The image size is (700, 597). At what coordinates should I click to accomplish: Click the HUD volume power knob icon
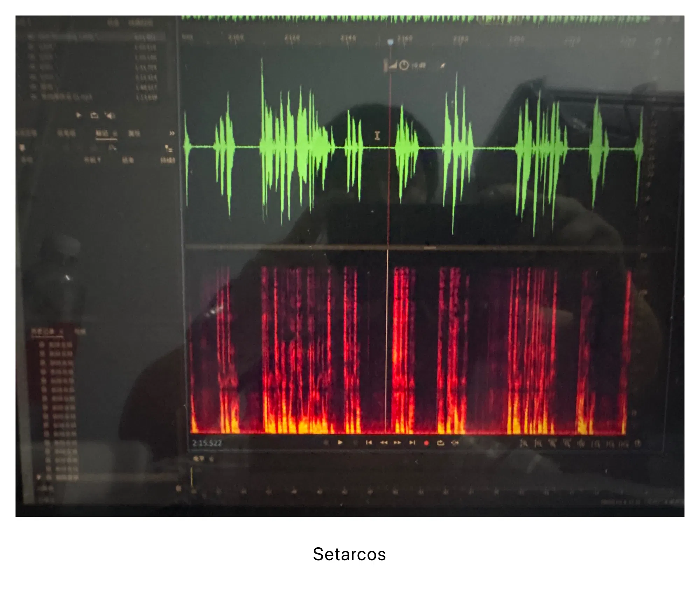pyautogui.click(x=404, y=65)
